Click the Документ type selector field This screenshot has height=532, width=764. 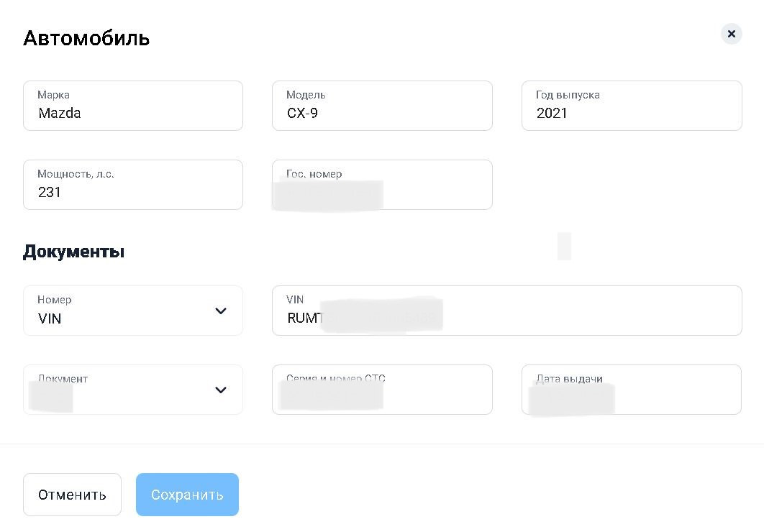122,390
